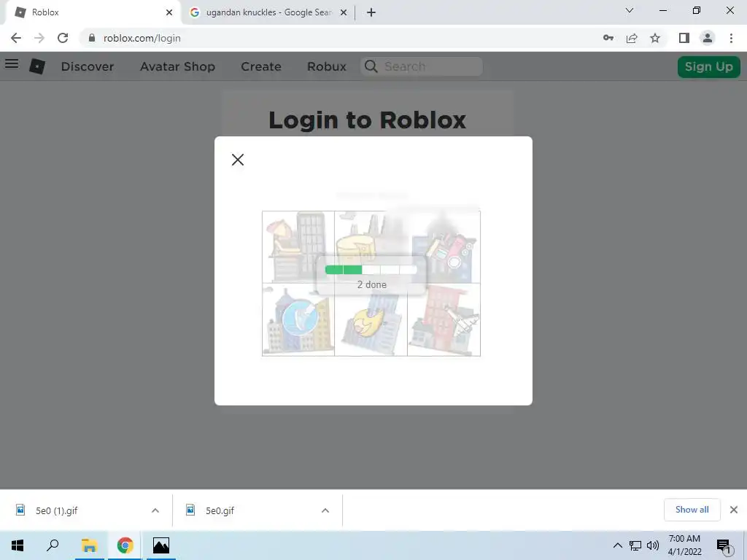Open the Chrome profile avatar menu

(708, 38)
